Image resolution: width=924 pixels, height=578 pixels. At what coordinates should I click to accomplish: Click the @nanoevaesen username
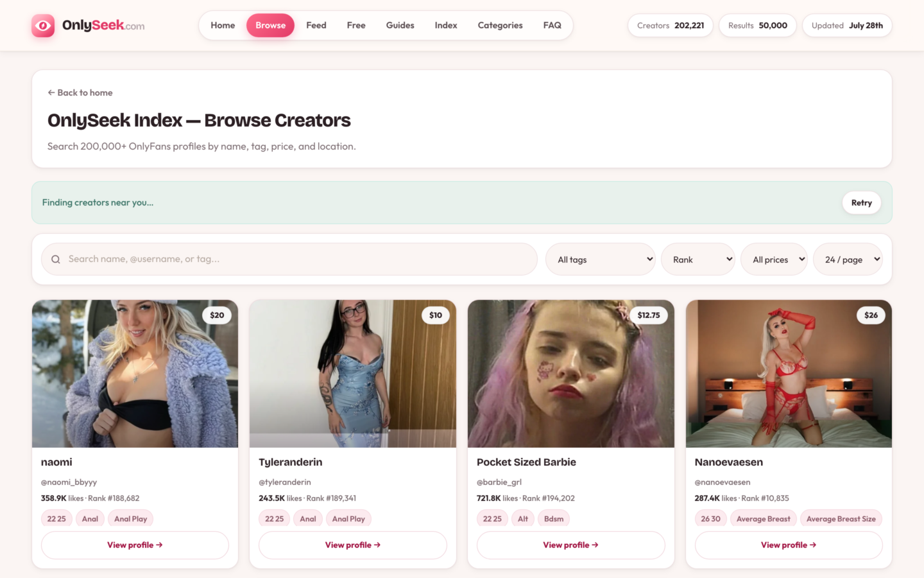coord(723,482)
